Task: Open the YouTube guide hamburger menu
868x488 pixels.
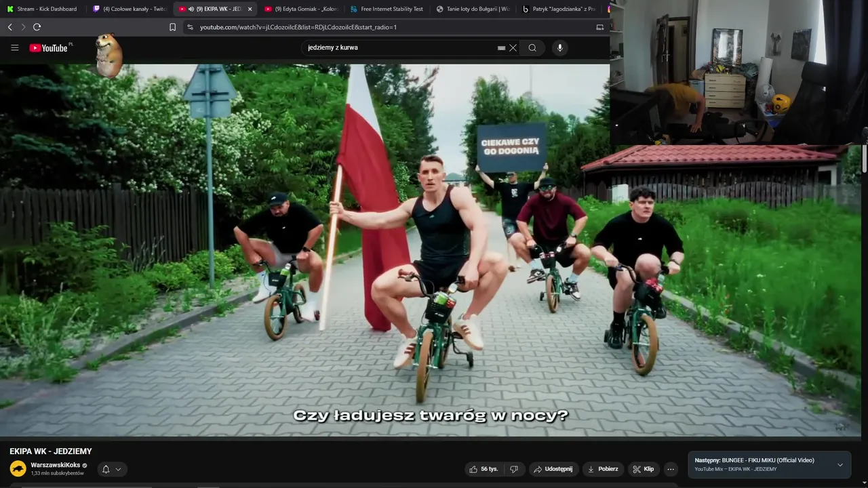Action: (14, 47)
